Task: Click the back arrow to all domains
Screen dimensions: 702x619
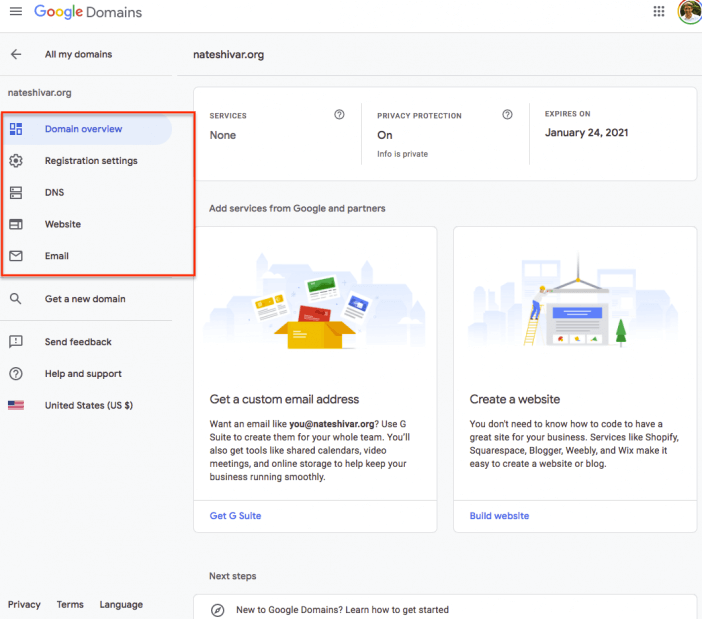Action: tap(16, 54)
